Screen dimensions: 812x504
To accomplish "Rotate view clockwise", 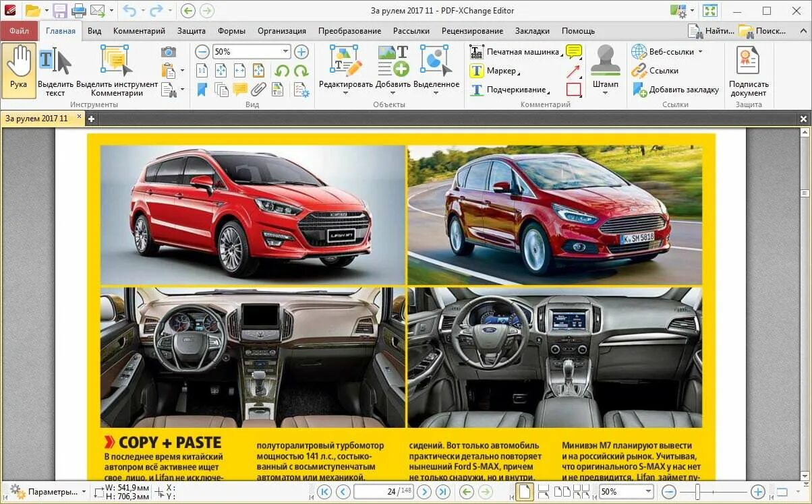I will 301,71.
